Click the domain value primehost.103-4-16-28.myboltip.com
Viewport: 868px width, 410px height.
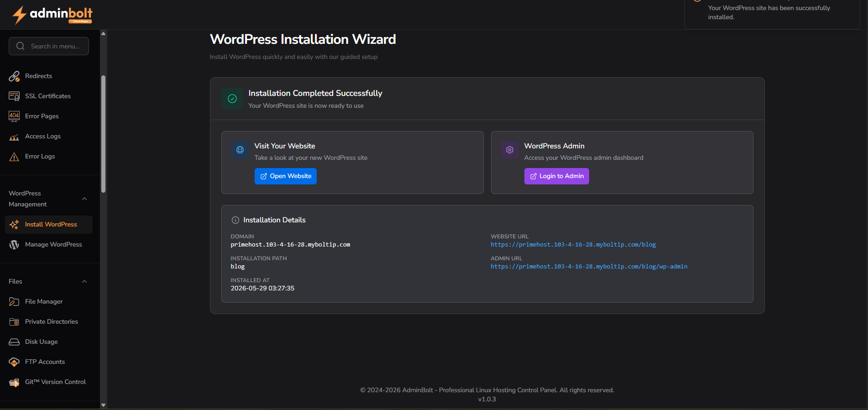(x=291, y=245)
